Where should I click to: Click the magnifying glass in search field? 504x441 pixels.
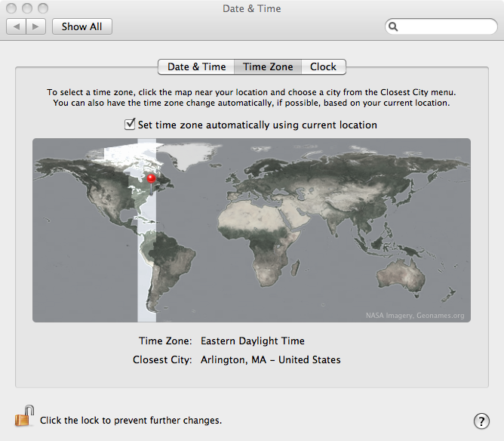394,27
